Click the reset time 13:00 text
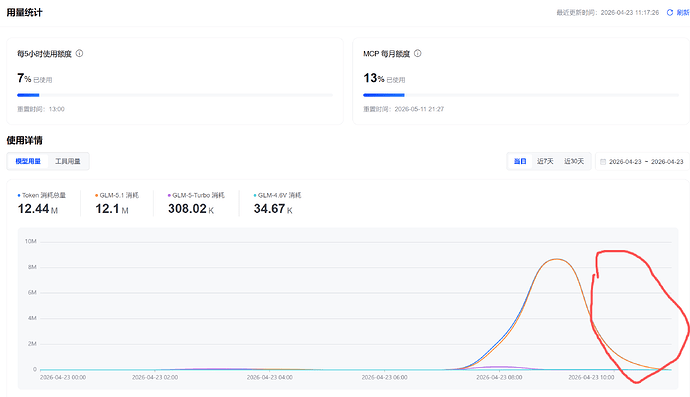This screenshot has height=397, width=690. [41, 109]
